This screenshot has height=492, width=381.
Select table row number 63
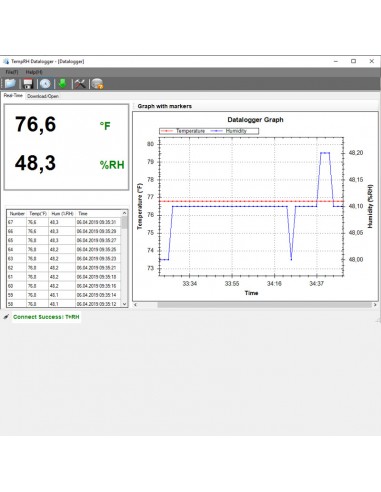[64, 258]
